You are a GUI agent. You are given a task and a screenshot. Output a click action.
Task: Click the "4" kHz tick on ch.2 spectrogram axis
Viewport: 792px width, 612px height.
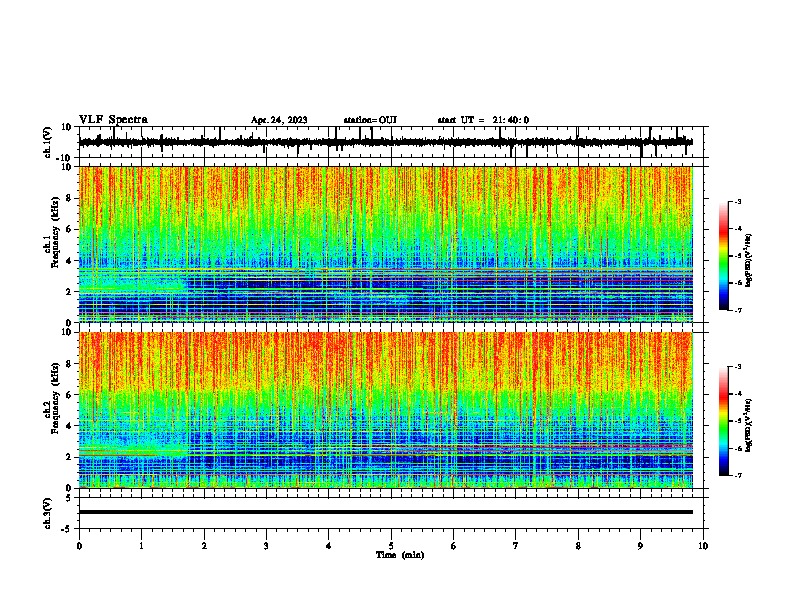pyautogui.click(x=70, y=426)
